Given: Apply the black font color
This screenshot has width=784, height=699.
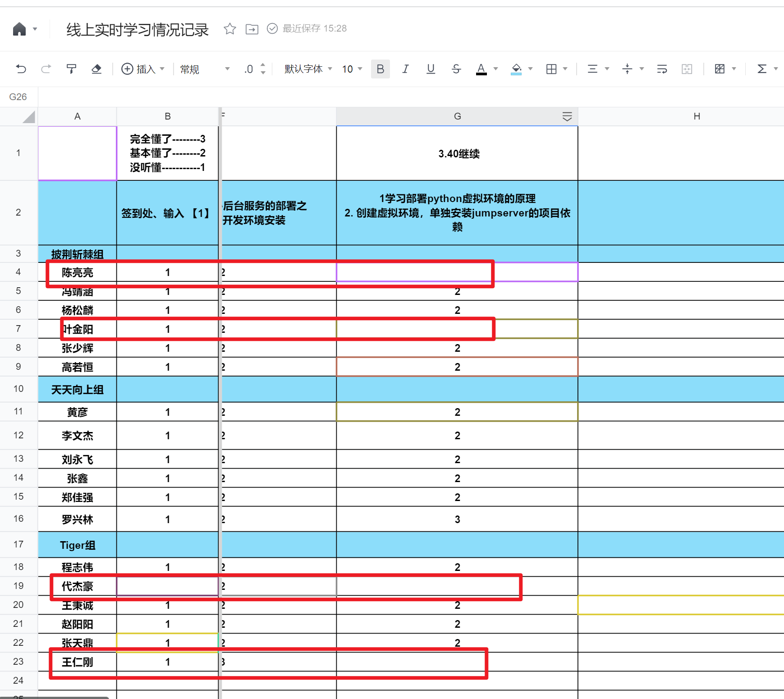Looking at the screenshot, I should click(481, 69).
